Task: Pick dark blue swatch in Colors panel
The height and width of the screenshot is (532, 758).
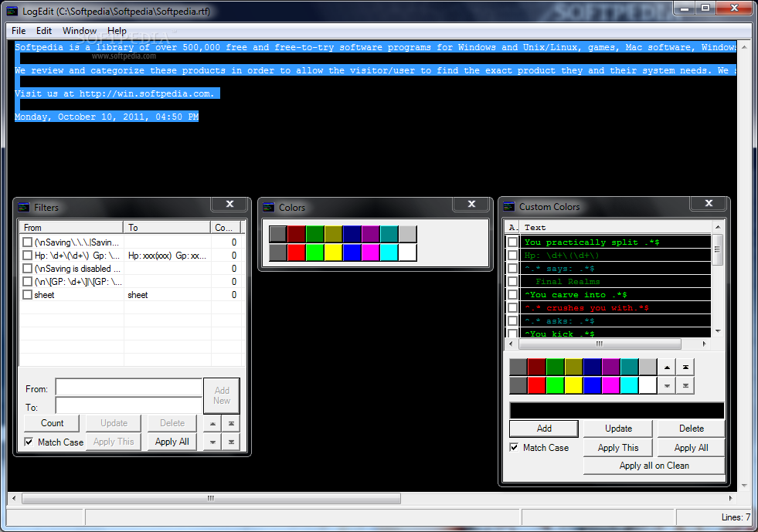Action: [x=352, y=234]
